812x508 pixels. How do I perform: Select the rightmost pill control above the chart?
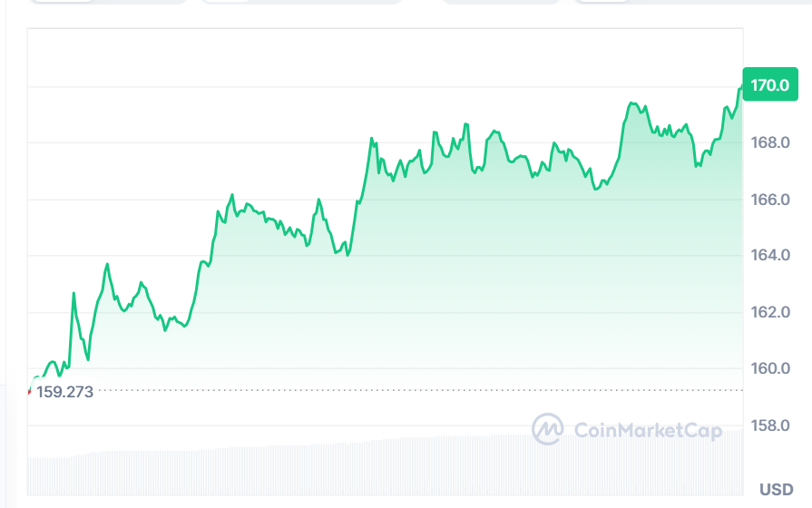coord(690,2)
